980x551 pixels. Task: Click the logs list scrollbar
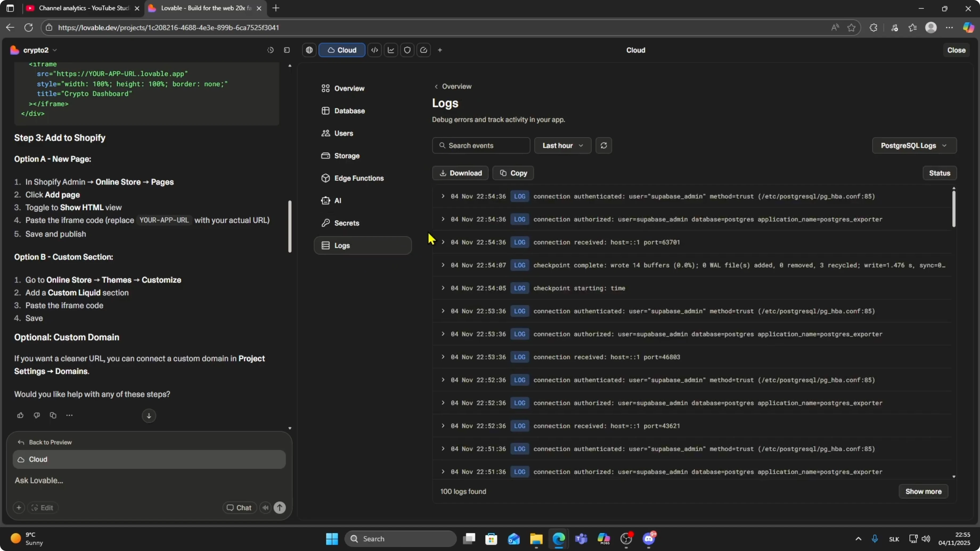953,209
